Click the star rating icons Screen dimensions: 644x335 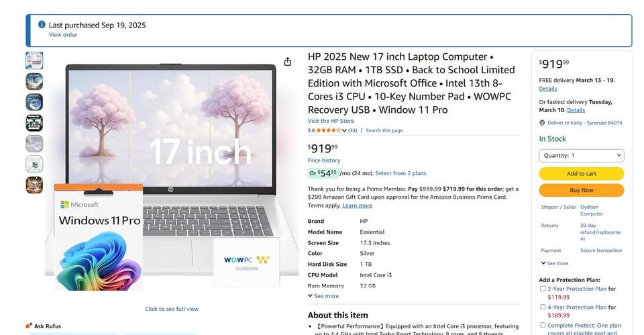tap(328, 130)
